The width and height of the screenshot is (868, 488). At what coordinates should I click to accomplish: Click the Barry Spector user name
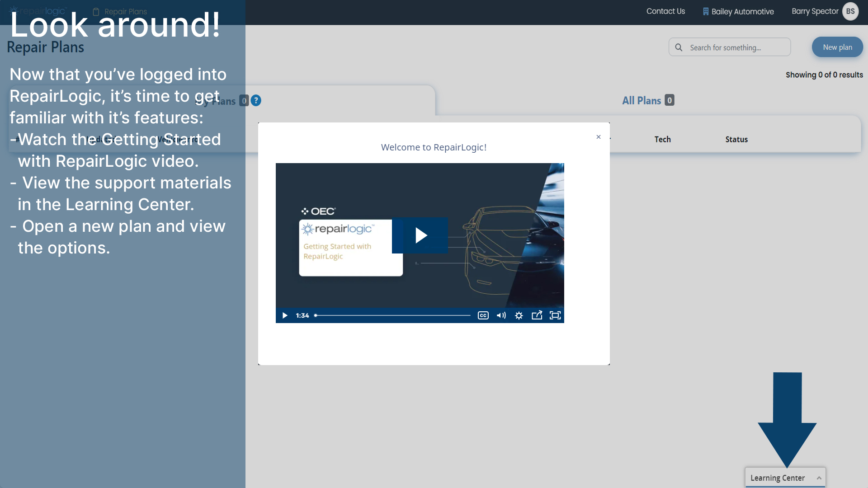815,11
